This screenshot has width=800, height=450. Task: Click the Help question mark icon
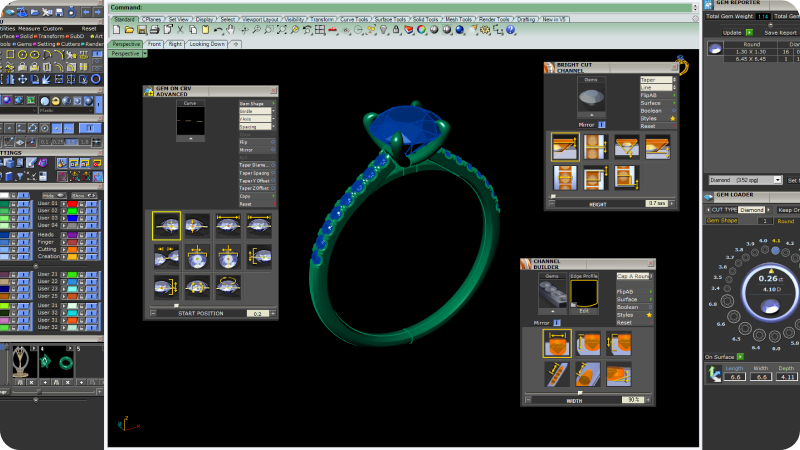point(510,30)
